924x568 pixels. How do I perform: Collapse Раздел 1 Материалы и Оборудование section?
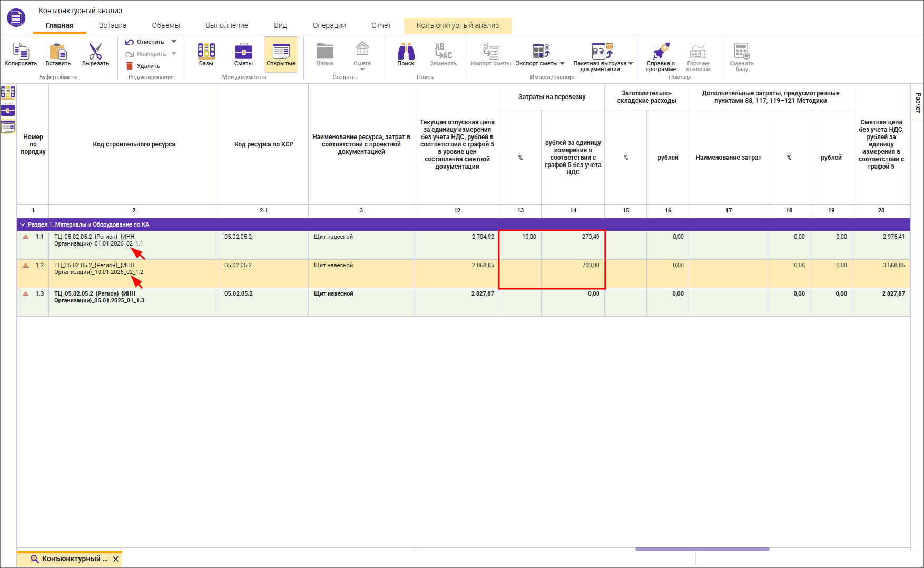[23, 224]
